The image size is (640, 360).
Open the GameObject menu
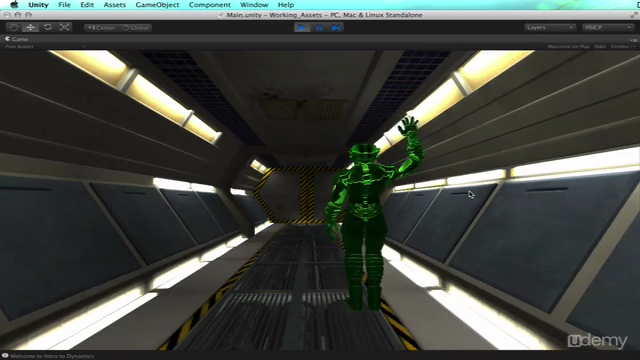157,5
